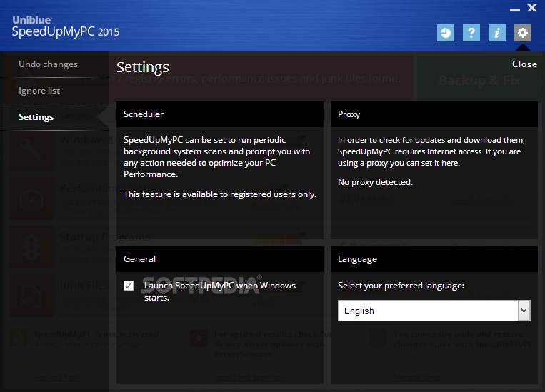Click 'This feature is available to registered users only.'
545x392 pixels.
(220, 194)
